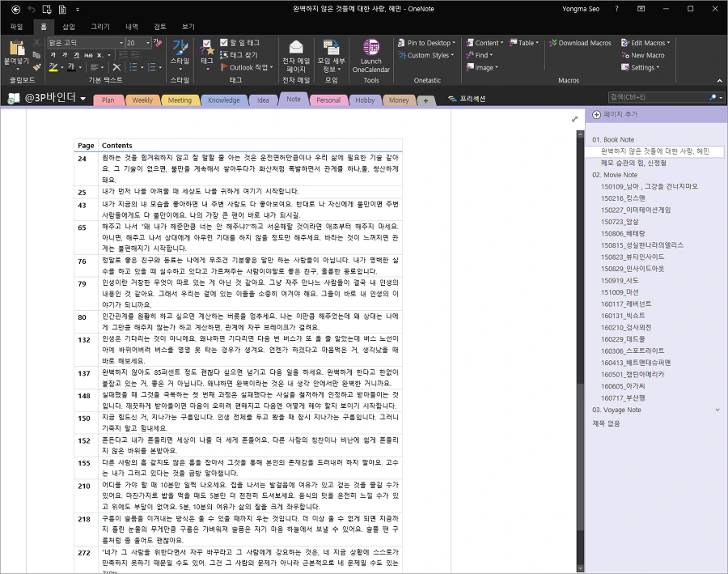Apply bulleted list formatting
The height and width of the screenshot is (574, 728).
click(133, 67)
